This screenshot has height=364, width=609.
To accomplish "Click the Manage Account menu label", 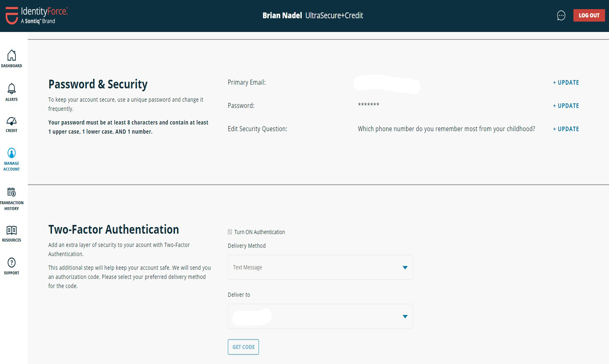I will point(11,166).
